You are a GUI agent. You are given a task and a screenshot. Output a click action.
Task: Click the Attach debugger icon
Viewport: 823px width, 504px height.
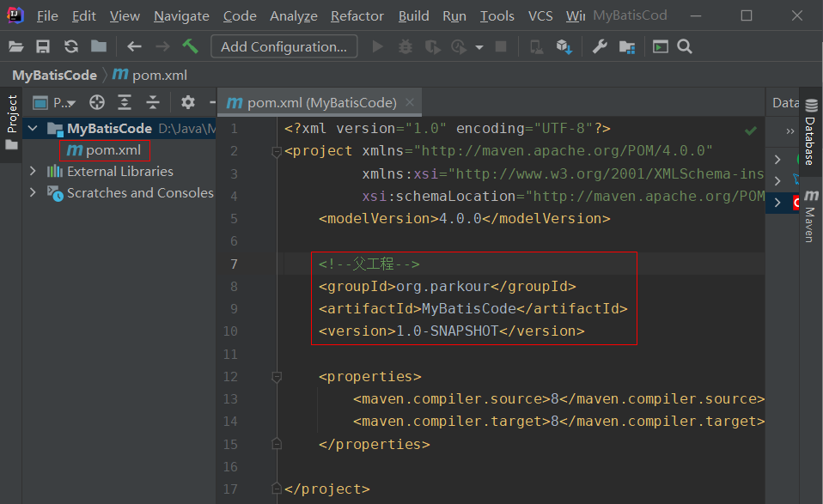tap(536, 47)
